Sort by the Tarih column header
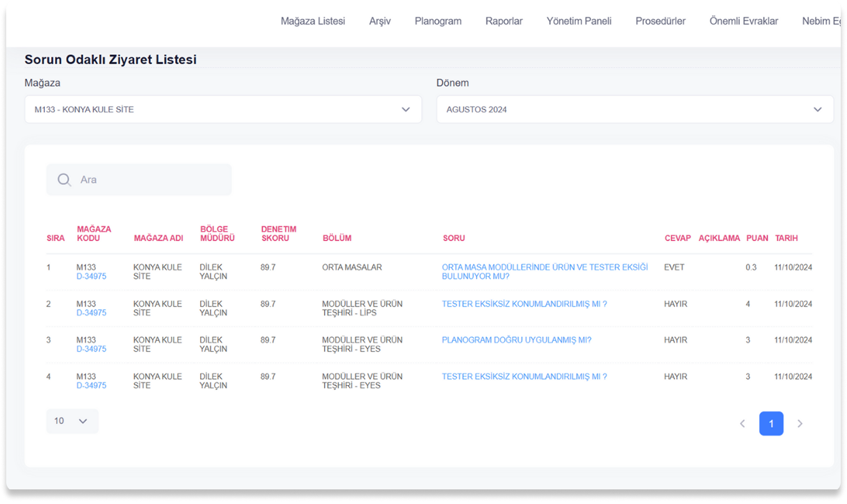Viewport: 847px width, 504px height. pyautogui.click(x=786, y=238)
